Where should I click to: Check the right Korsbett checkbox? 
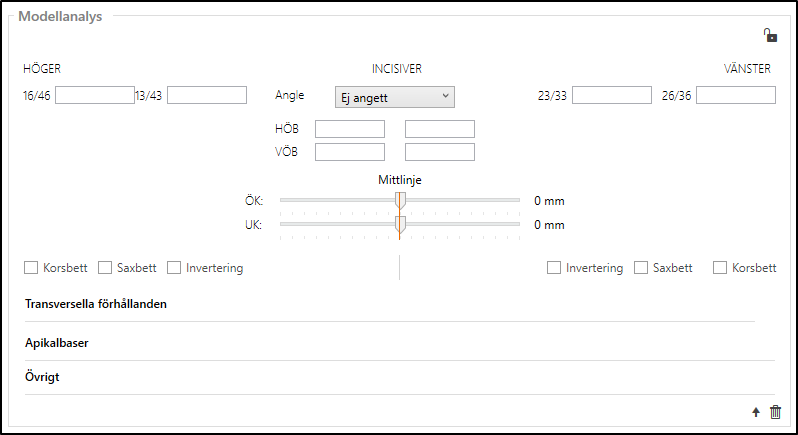click(x=720, y=268)
